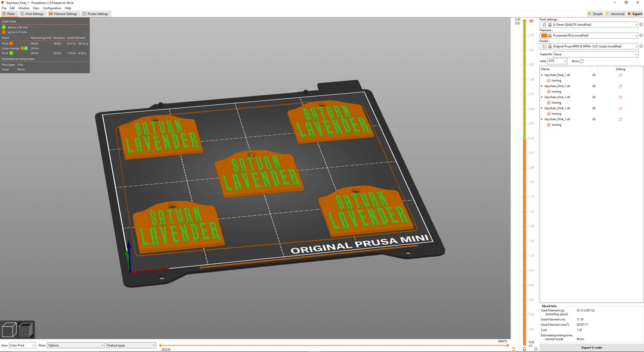The height and width of the screenshot is (352, 644).
Task: Open the Feature types combo box
Action: (x=130, y=345)
